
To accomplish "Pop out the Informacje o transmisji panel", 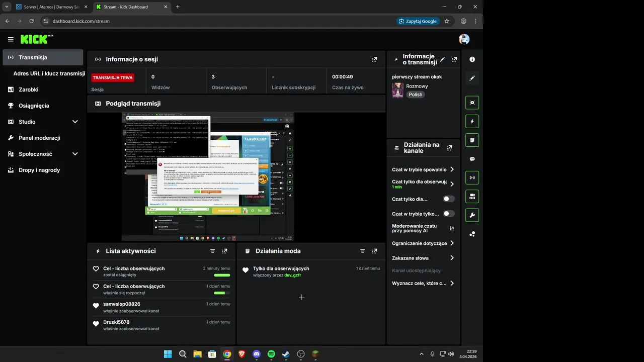I will click(454, 59).
